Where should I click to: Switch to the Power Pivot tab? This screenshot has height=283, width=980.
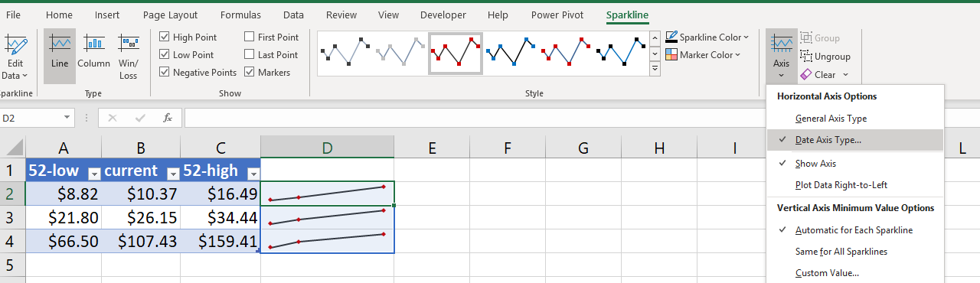click(557, 15)
